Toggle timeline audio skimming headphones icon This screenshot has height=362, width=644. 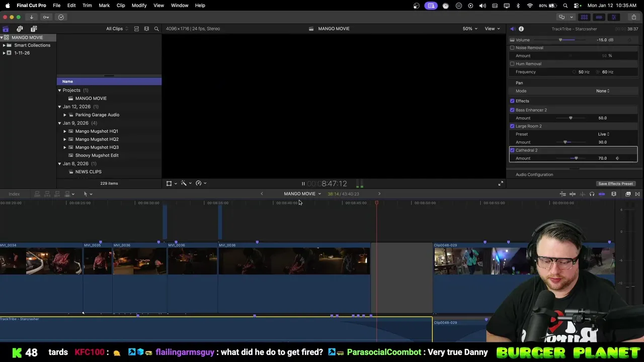pos(592,194)
